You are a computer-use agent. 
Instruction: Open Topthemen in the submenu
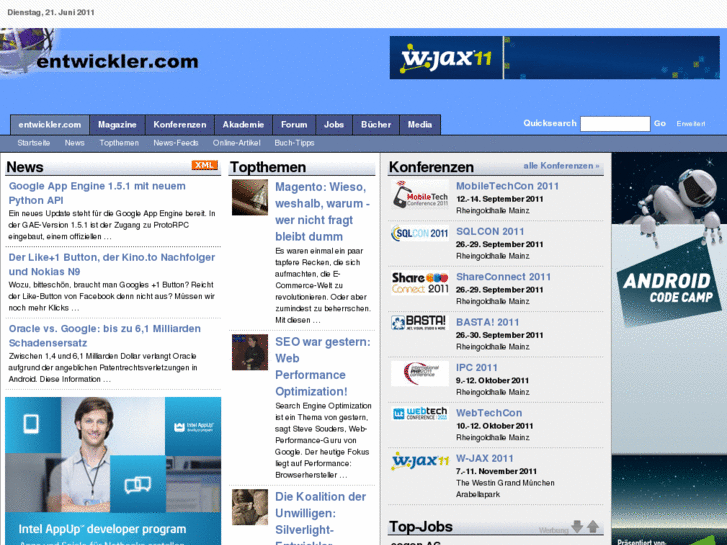[119, 143]
